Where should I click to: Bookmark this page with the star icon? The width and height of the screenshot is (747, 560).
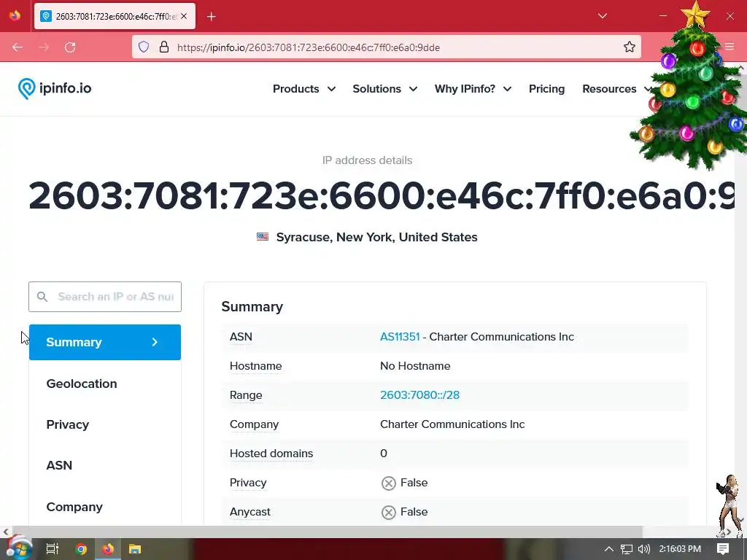coord(630,47)
